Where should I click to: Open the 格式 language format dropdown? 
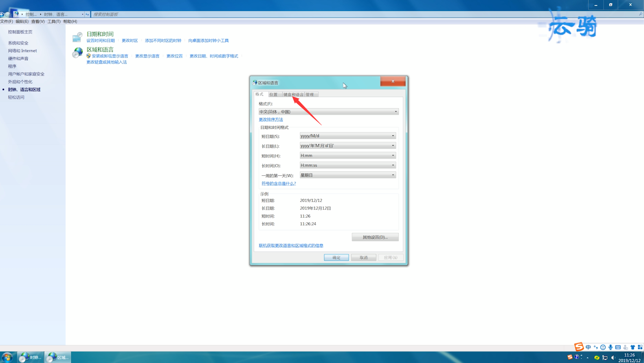click(328, 112)
